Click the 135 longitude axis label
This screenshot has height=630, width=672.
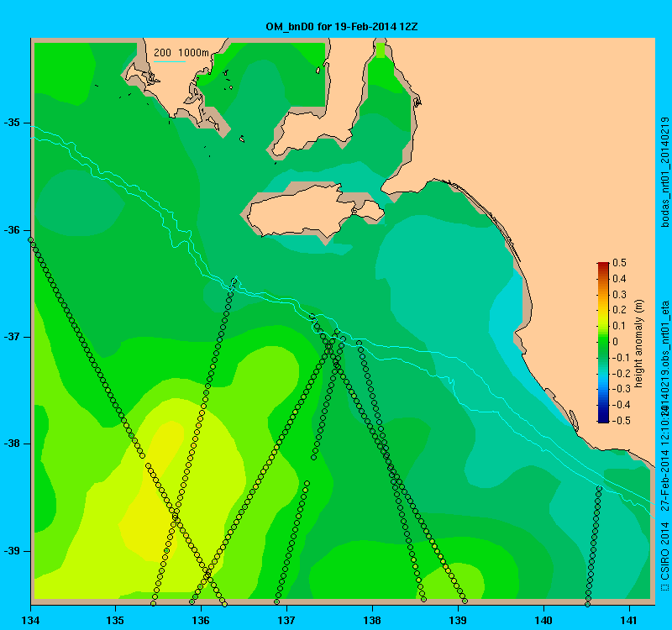click(x=115, y=620)
